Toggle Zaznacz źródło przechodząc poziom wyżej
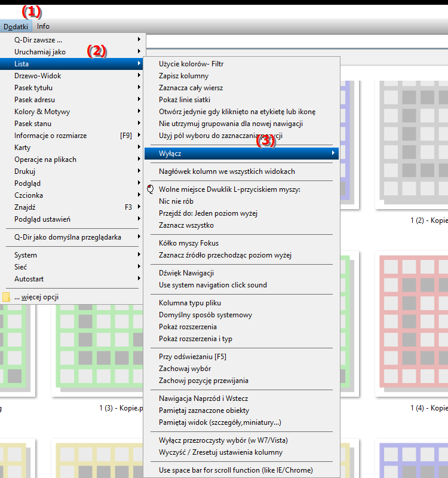448x478 pixels. click(x=242, y=255)
